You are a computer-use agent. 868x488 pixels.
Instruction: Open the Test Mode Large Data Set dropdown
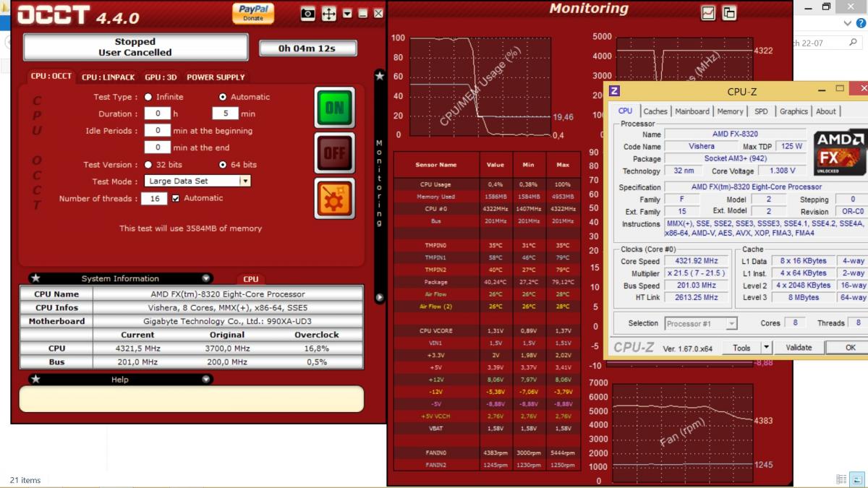(197, 181)
